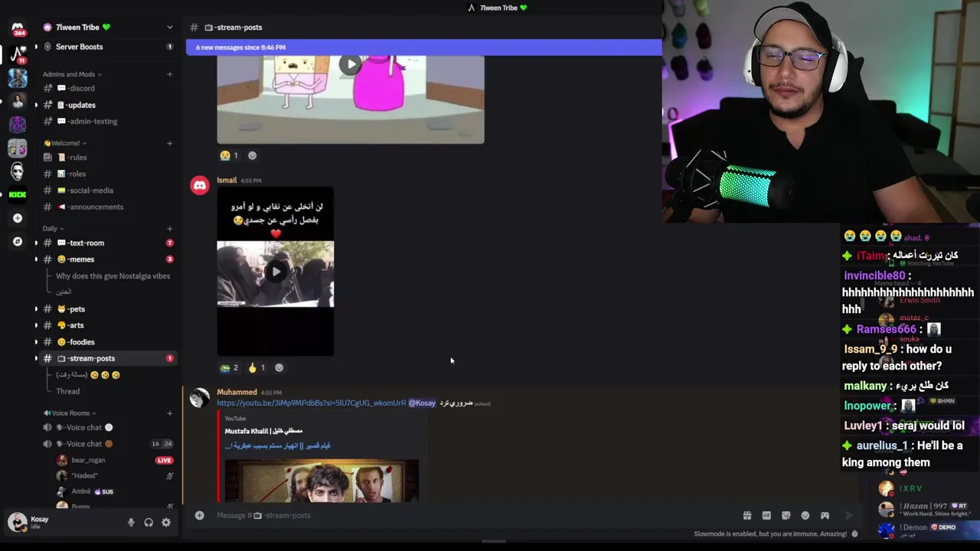Open the youtu.be link from Muhammed

tap(312, 403)
